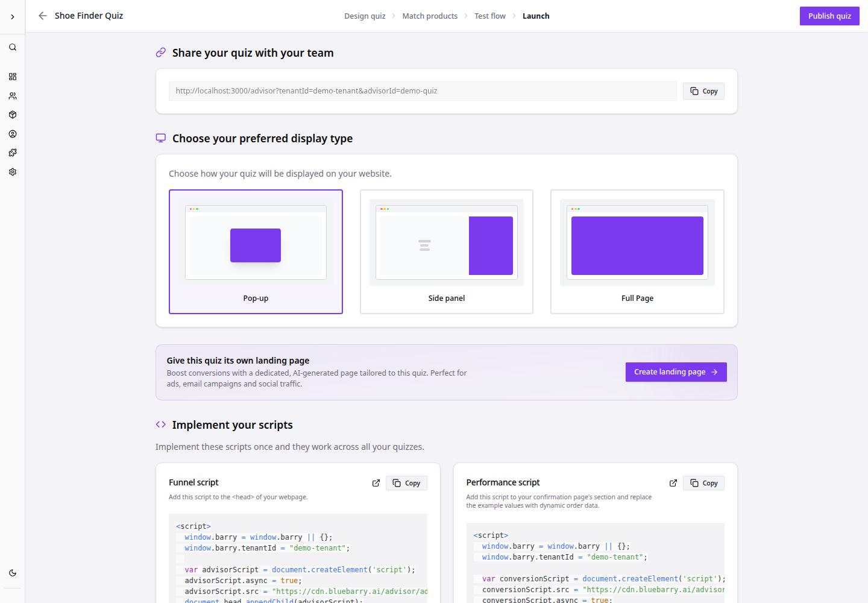Select the Pop-up display type

[256, 251]
